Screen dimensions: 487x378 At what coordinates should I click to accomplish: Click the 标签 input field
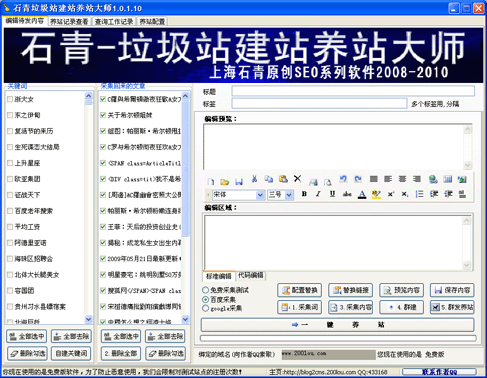point(319,103)
